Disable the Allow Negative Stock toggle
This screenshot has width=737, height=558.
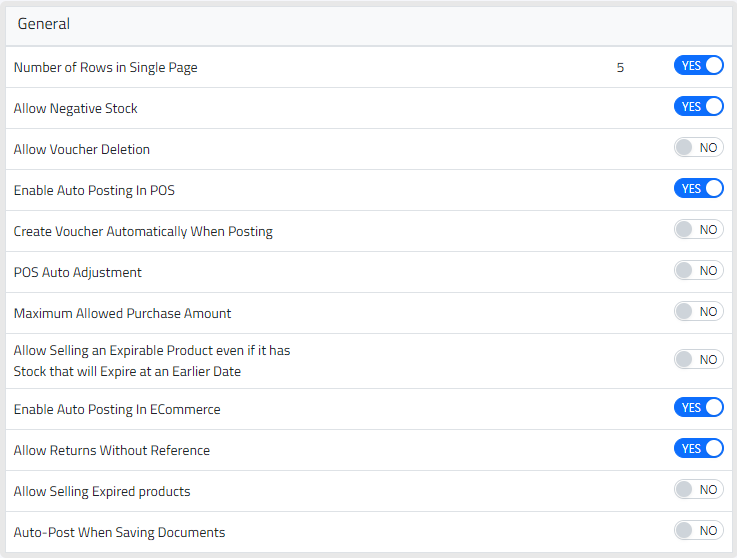pos(698,107)
